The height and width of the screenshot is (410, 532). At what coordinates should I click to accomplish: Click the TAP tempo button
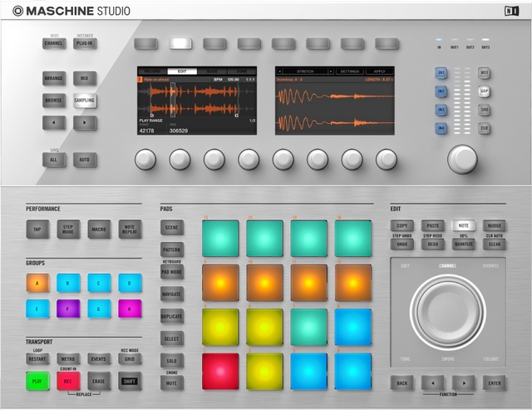click(37, 230)
